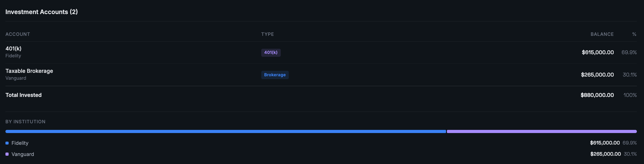Click the Vanguard legend label
Screen dimensions: 644x164
23,154
